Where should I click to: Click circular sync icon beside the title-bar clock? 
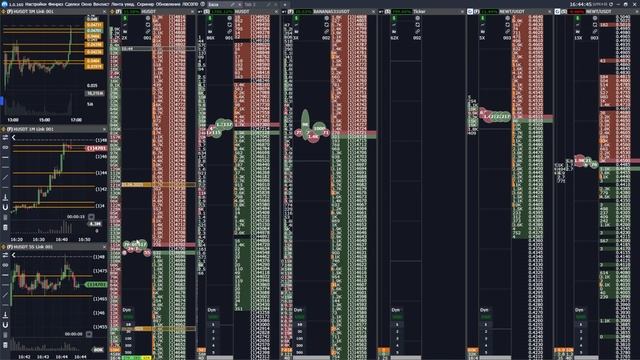(611, 4)
